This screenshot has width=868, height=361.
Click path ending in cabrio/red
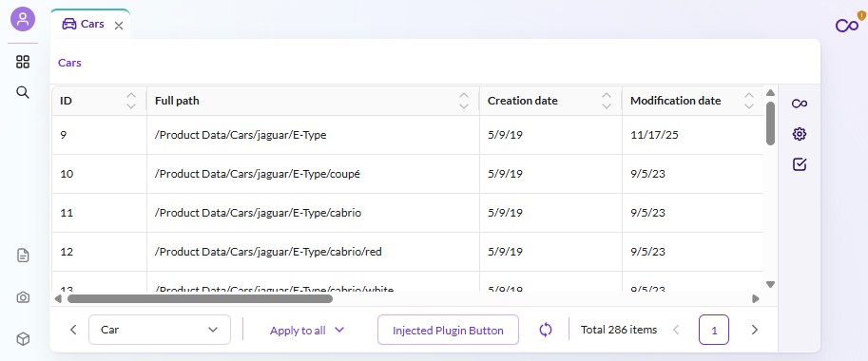click(268, 252)
